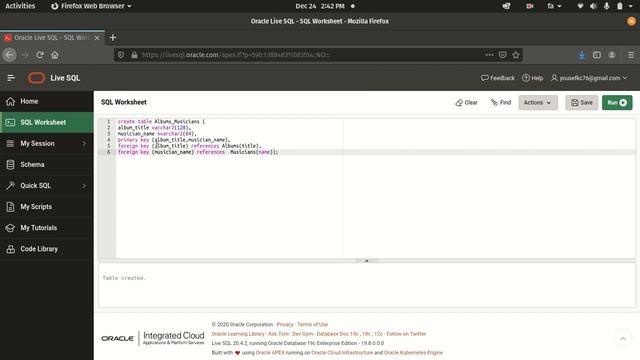Open the page actions three-dot menu
The width and height of the screenshot is (640, 360).
pos(489,55)
